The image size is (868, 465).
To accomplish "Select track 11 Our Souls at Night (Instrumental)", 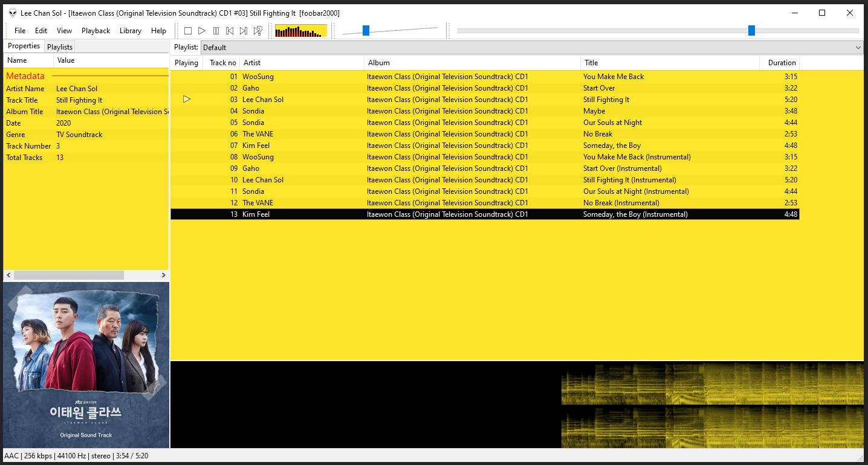I will [485, 191].
